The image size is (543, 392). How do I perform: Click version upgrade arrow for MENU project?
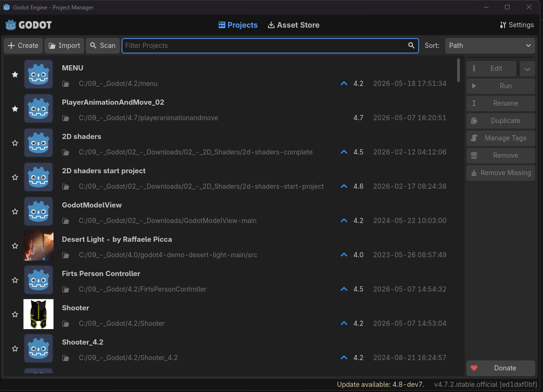pyautogui.click(x=344, y=84)
